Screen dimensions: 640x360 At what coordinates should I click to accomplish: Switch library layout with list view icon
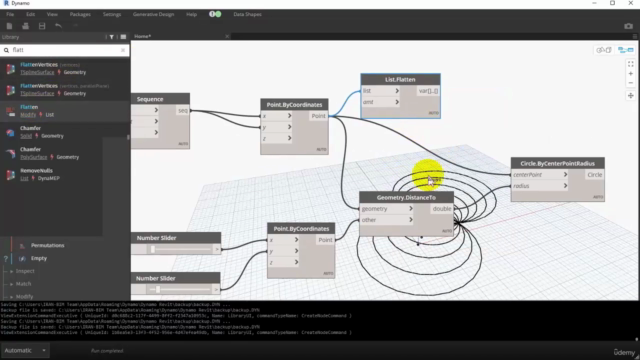(123, 37)
